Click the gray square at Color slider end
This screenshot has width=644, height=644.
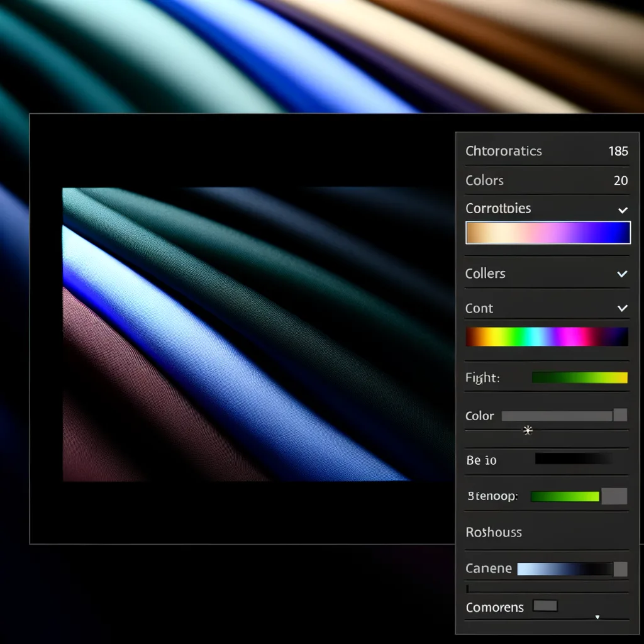click(x=620, y=415)
